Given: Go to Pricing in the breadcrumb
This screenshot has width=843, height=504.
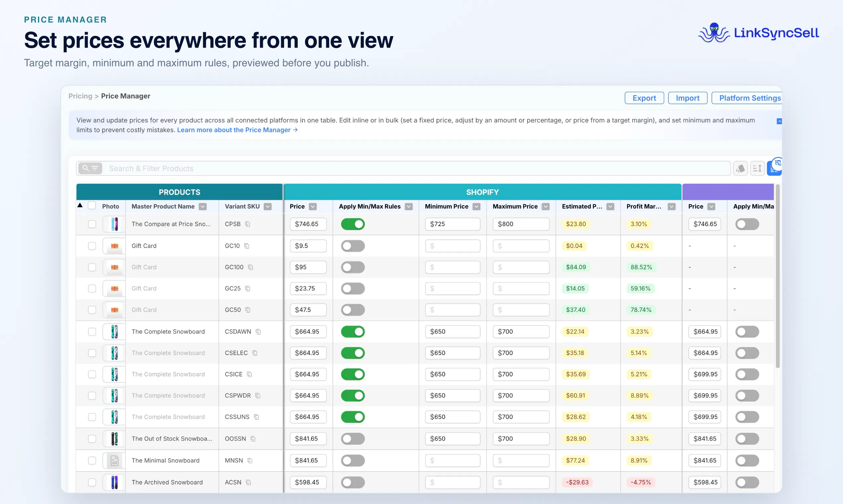Looking at the screenshot, I should click(80, 96).
